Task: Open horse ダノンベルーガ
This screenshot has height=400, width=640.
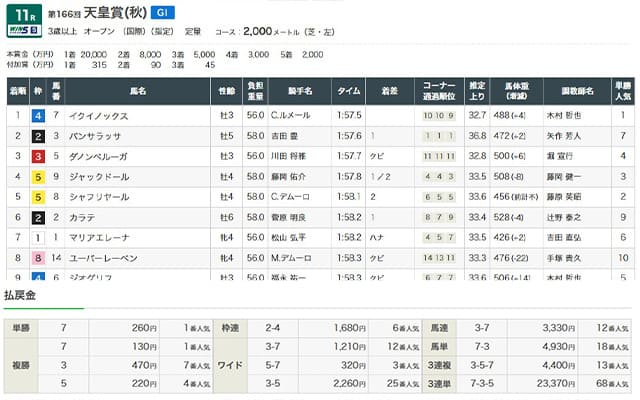Action: click(x=98, y=157)
